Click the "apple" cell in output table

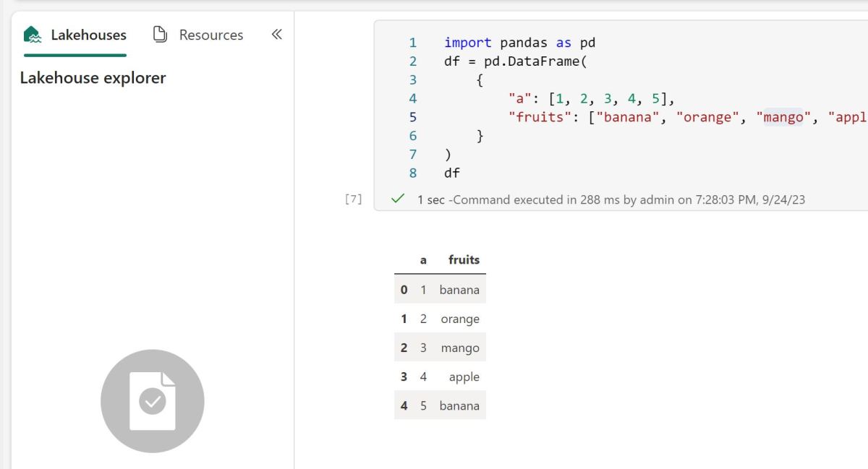pos(464,377)
